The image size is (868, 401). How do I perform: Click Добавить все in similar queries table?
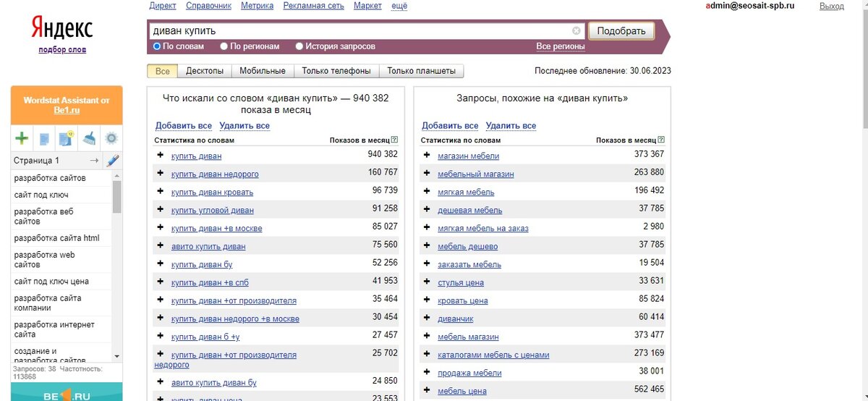pos(450,126)
